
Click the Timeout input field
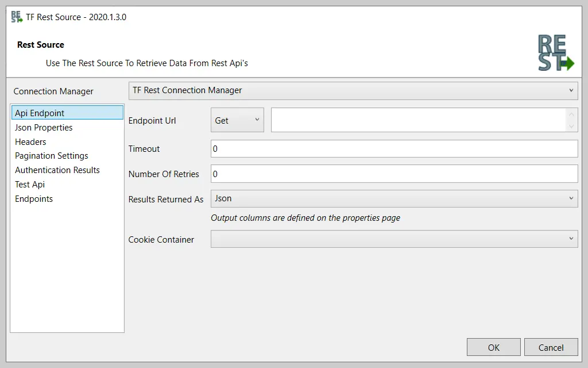click(394, 148)
